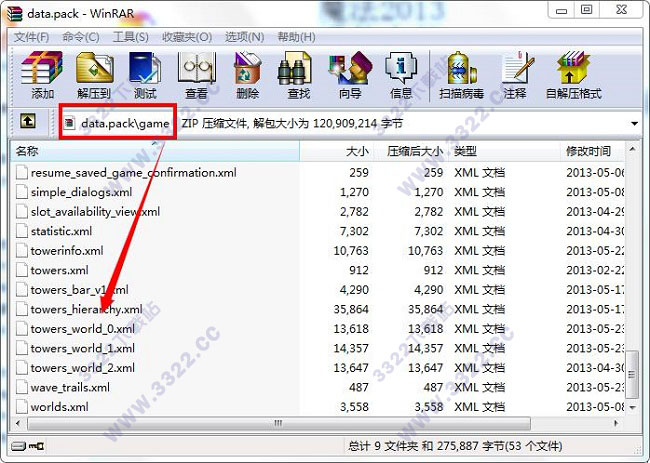Viewport: 650px width, 463px height.
Task: Minimize the WinRAR window
Action: click(x=561, y=10)
